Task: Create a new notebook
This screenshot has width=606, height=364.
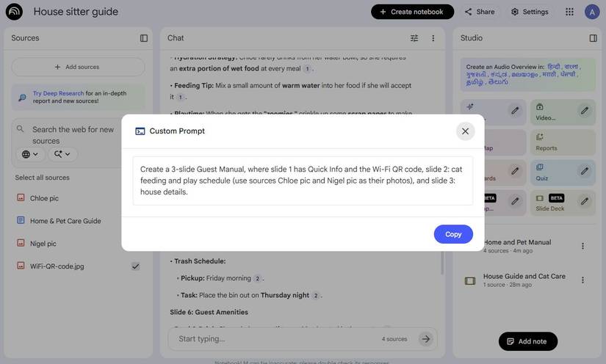Action: point(412,12)
